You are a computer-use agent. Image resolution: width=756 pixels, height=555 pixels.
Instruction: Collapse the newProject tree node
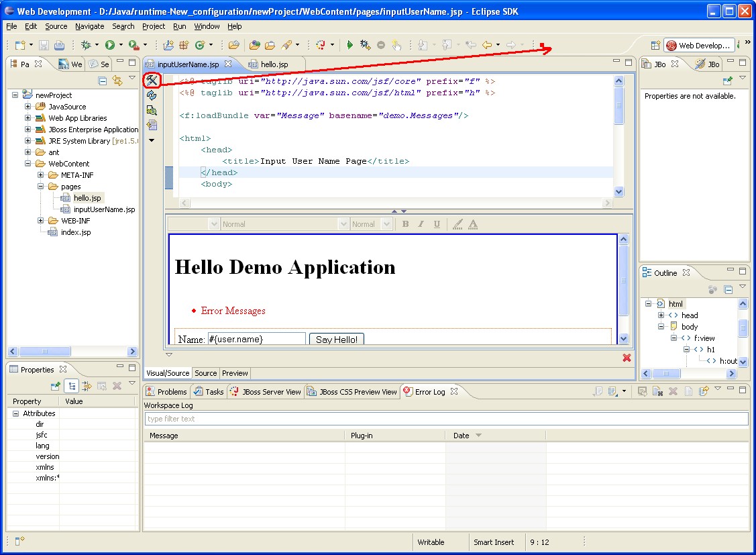tap(15, 95)
